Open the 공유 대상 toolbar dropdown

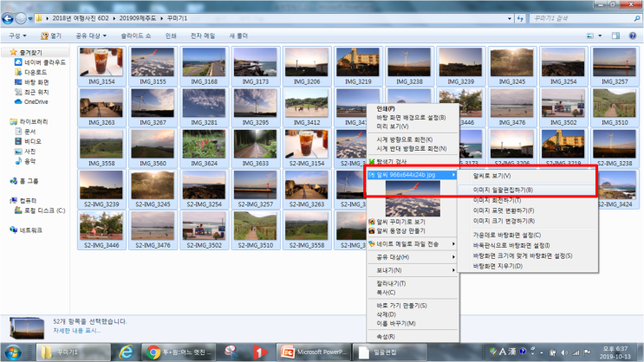91,36
